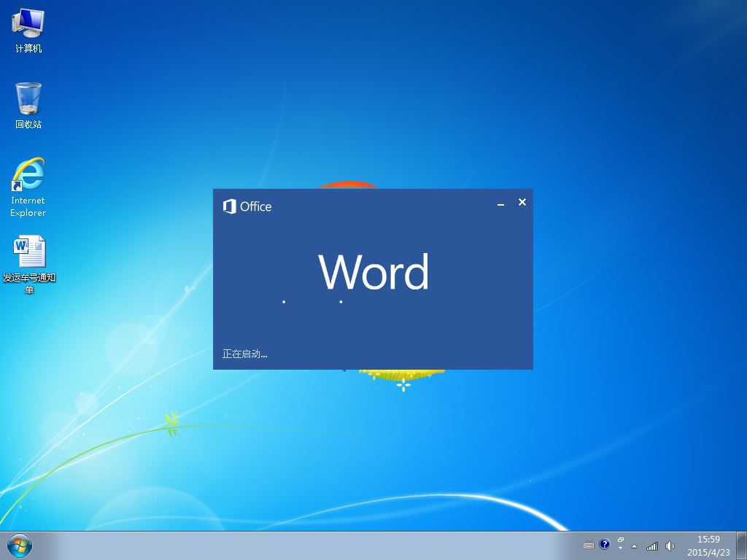This screenshot has height=560, width=747.
Task: Open the network signal tray icon
Action: point(652,546)
